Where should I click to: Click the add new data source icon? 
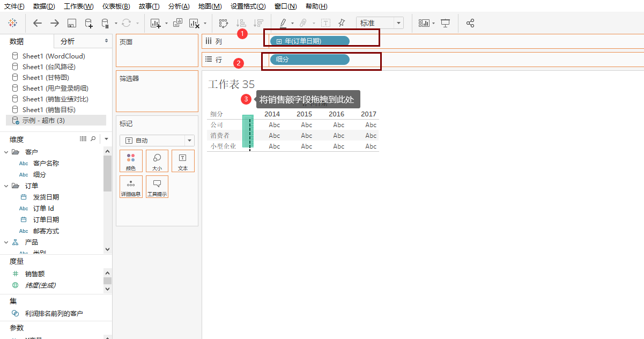coord(89,23)
